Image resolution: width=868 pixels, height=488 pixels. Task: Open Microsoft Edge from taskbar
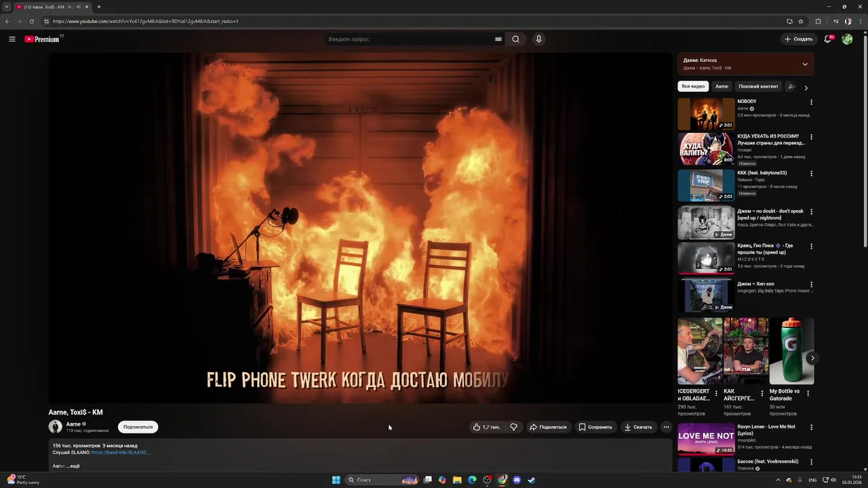tap(472, 480)
